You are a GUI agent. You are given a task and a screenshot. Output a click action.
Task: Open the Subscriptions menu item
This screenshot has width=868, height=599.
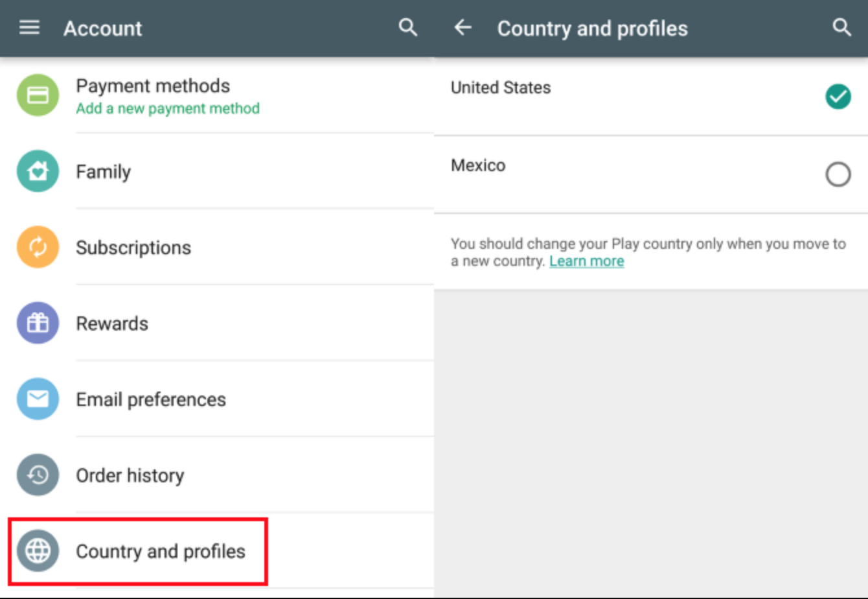click(217, 247)
